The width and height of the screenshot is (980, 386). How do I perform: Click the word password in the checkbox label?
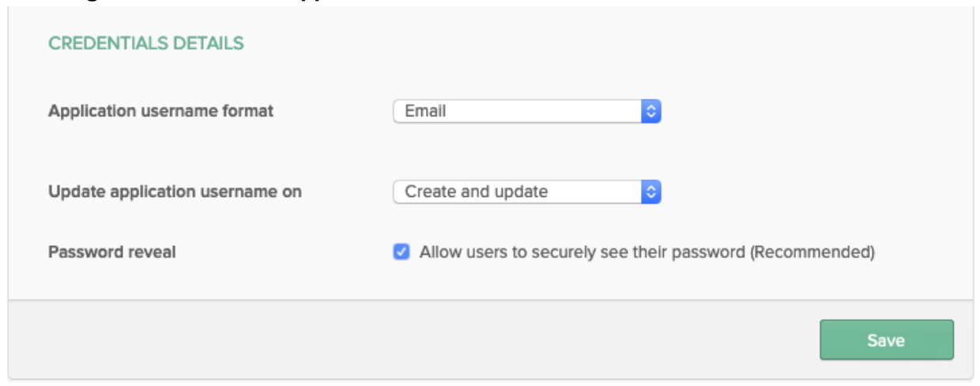click(714, 252)
